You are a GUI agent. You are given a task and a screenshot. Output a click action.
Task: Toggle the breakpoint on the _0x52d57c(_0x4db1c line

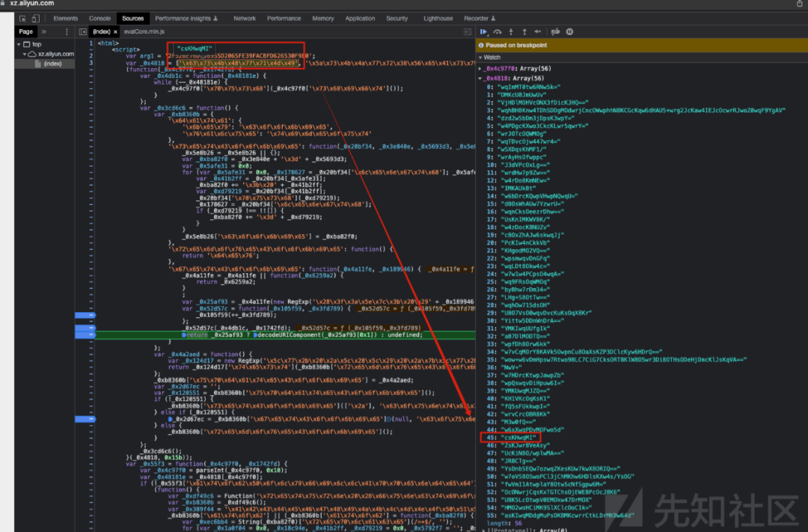[85, 328]
